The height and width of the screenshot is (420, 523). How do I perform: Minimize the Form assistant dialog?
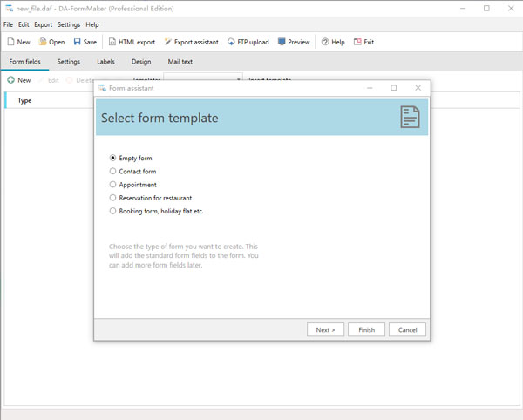(370, 88)
